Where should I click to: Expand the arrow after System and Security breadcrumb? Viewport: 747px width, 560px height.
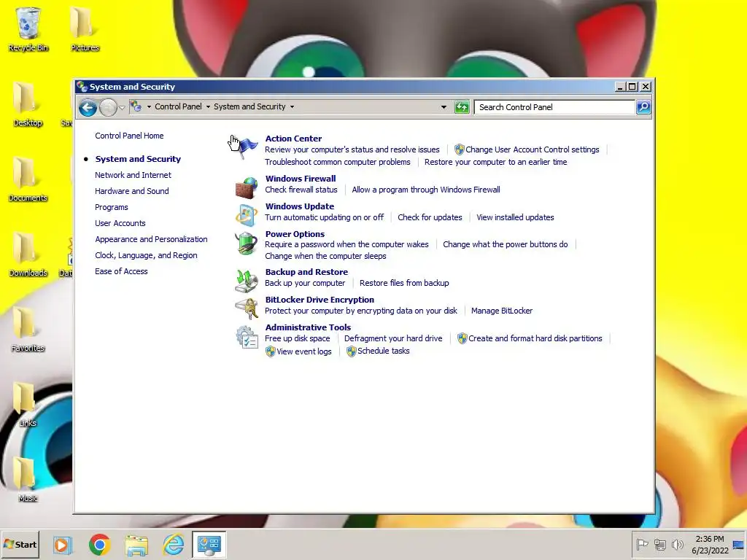pos(292,106)
